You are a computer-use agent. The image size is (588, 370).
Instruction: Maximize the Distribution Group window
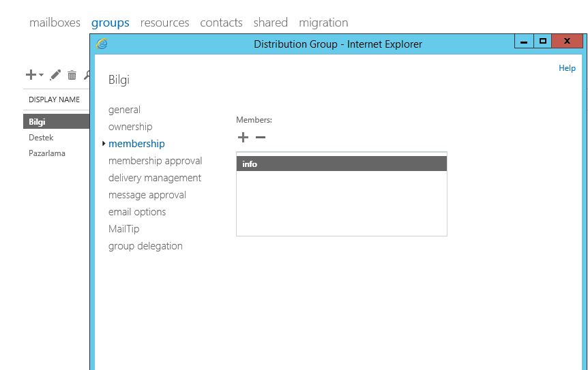pos(543,42)
